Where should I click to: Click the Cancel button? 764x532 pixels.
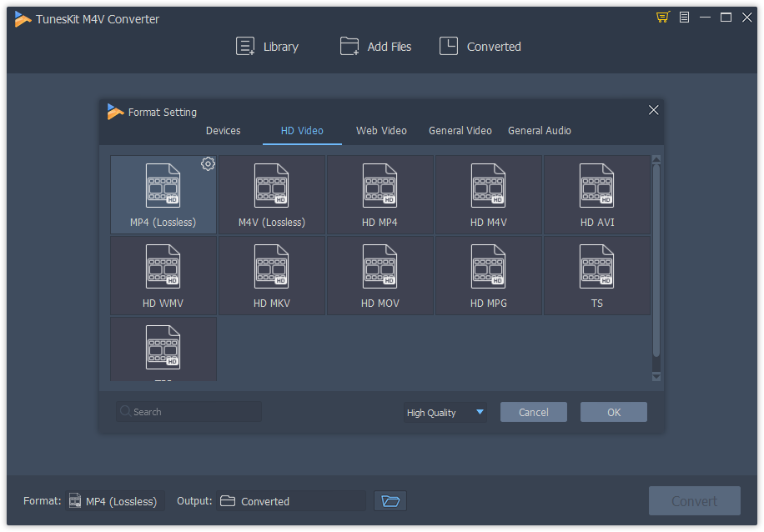534,412
